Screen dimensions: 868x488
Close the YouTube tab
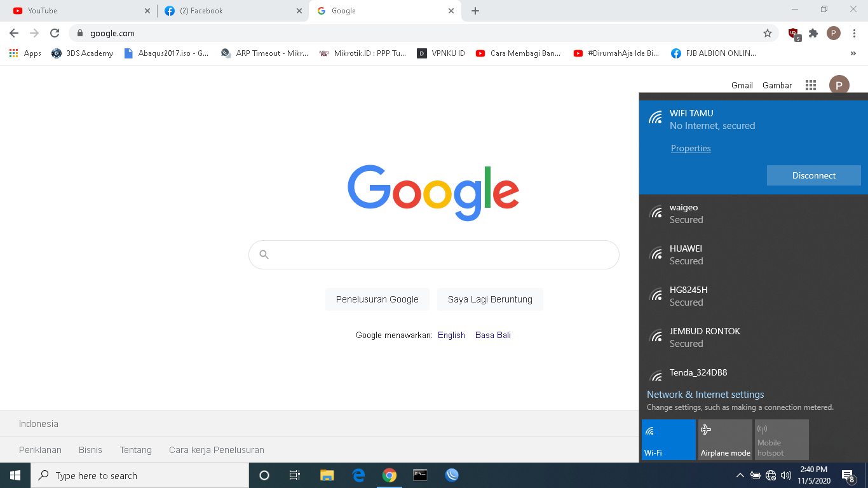147,11
